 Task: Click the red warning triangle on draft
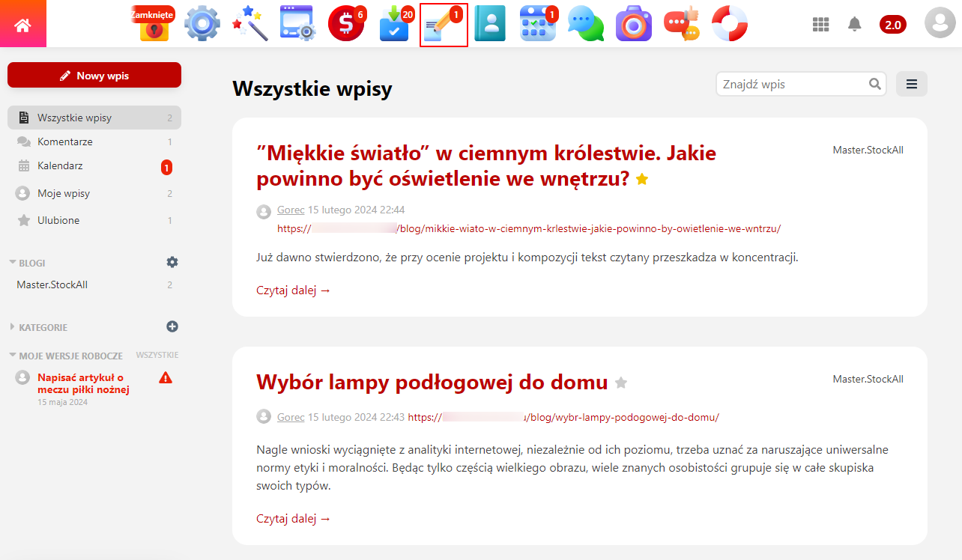[166, 378]
